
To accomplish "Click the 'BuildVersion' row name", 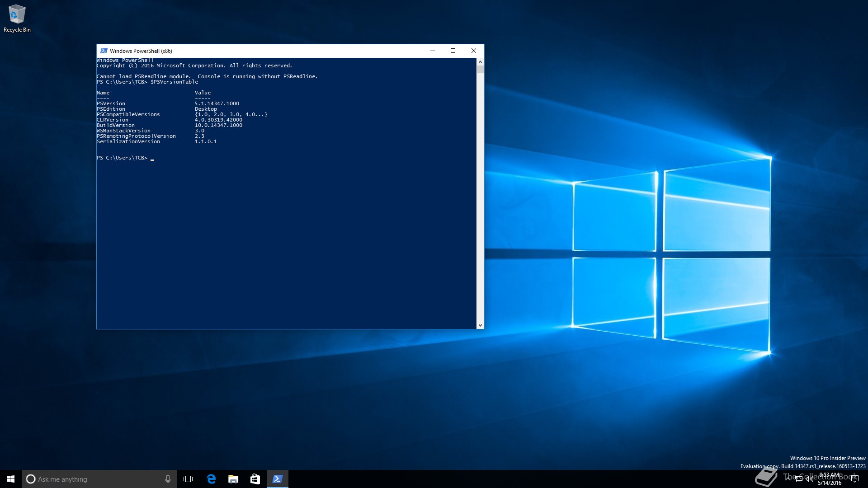I will point(116,125).
